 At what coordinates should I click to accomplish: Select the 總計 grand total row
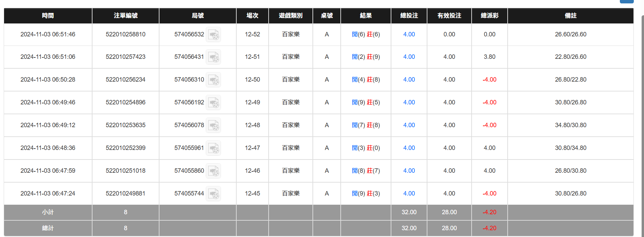coord(47,228)
